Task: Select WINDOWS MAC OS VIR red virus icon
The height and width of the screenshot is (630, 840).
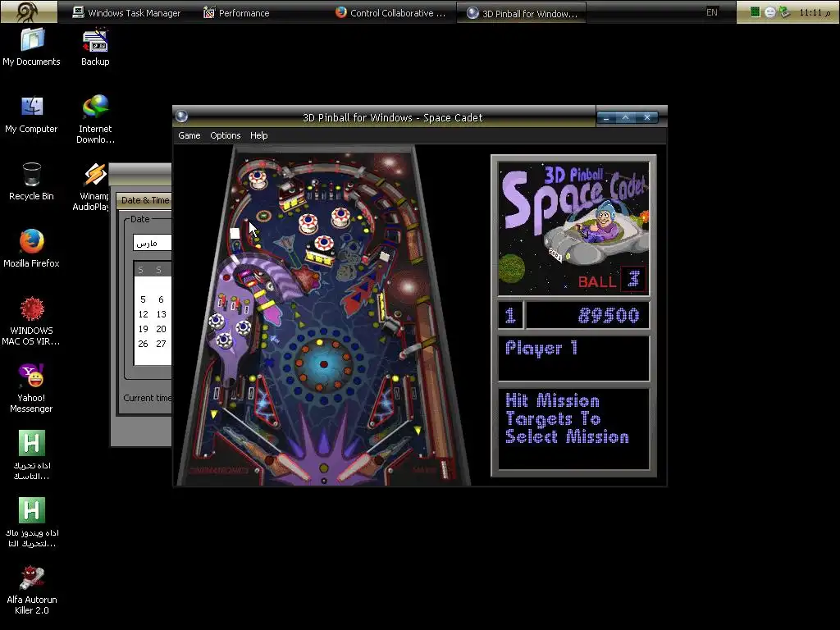Action: pos(32,322)
